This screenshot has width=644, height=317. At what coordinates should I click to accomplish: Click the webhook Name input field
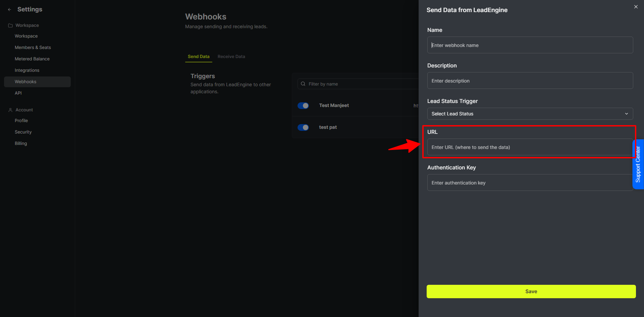[x=530, y=45]
